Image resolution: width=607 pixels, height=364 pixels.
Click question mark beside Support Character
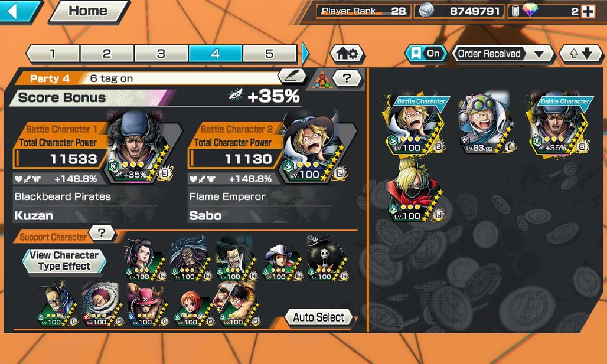point(102,232)
